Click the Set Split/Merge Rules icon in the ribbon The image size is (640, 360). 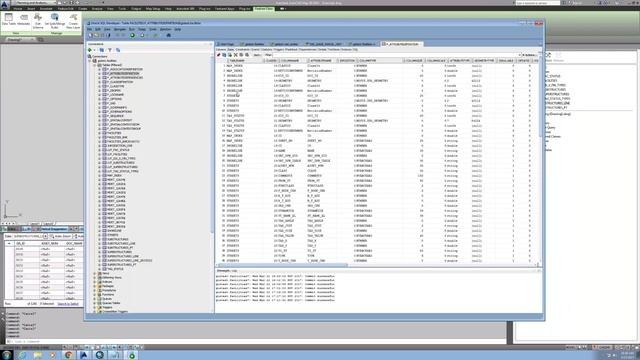tap(55, 20)
